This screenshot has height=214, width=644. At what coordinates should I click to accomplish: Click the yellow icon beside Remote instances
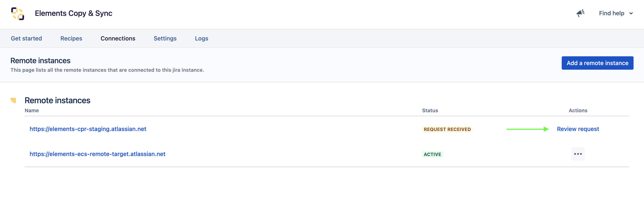[x=14, y=100]
